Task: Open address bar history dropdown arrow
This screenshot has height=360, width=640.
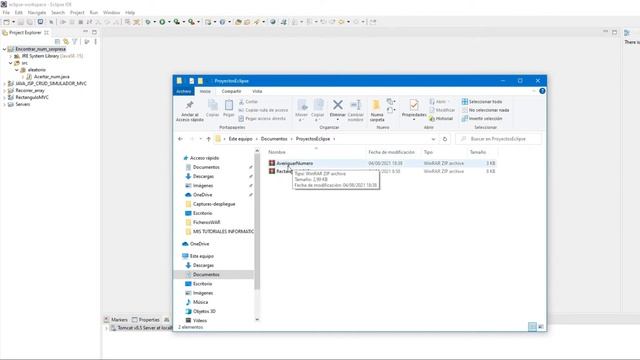Action: [x=433, y=139]
